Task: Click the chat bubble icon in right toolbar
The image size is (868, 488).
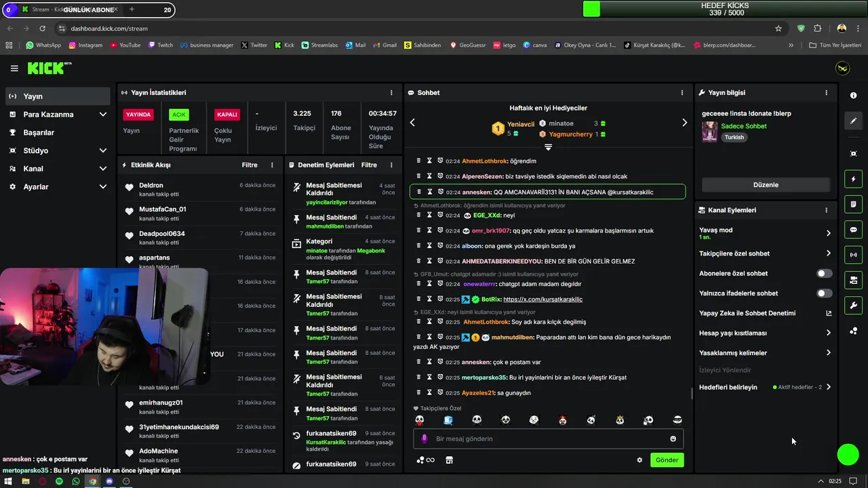Action: click(x=853, y=230)
